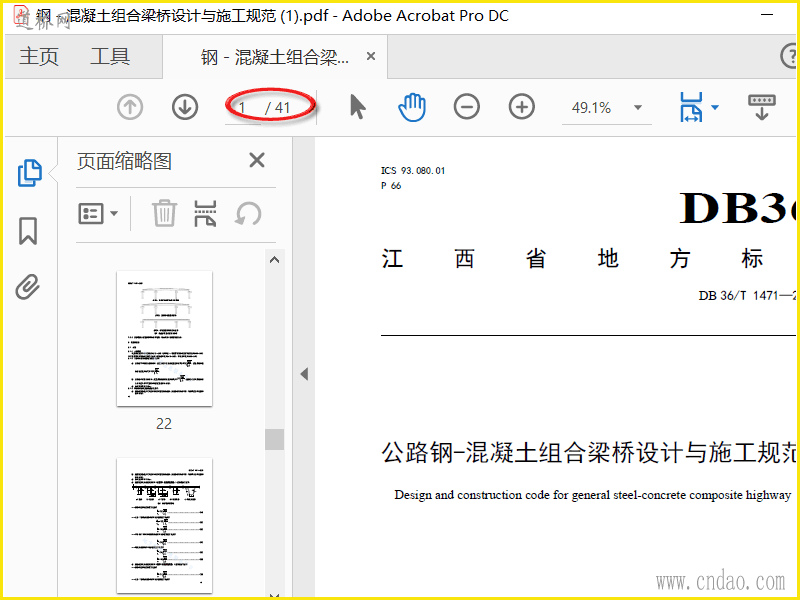Open fit page options dropdown arrow
This screenshot has width=800, height=600.
715,107
